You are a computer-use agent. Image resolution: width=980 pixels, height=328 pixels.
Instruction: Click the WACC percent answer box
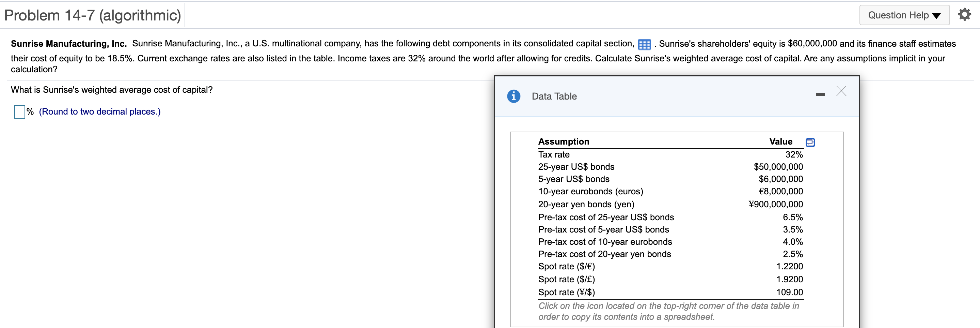tap(19, 111)
